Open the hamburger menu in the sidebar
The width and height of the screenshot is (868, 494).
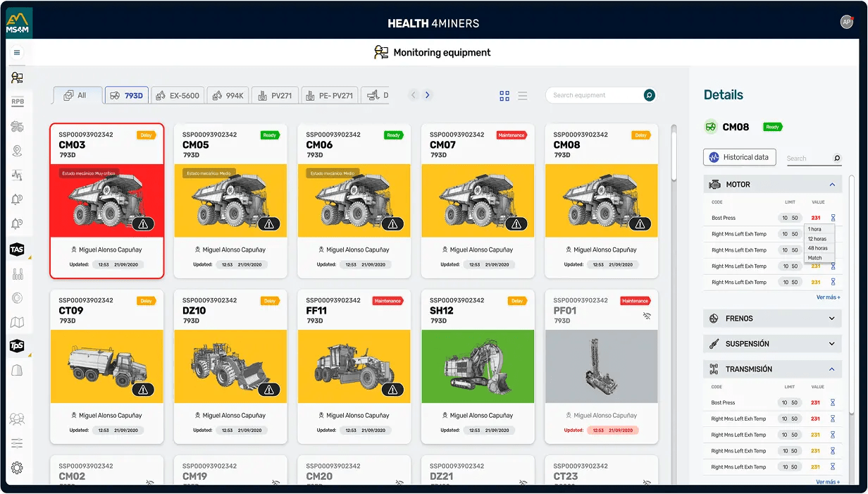pos(17,52)
